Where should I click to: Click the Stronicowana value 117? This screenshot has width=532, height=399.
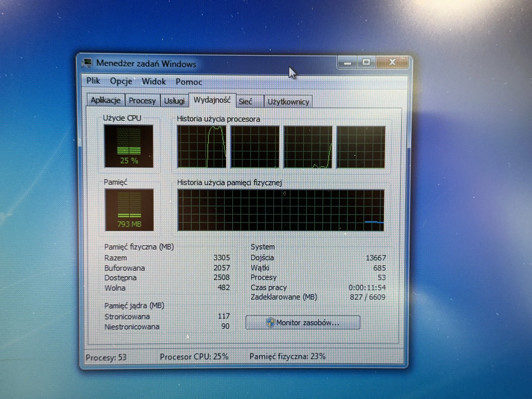click(224, 316)
